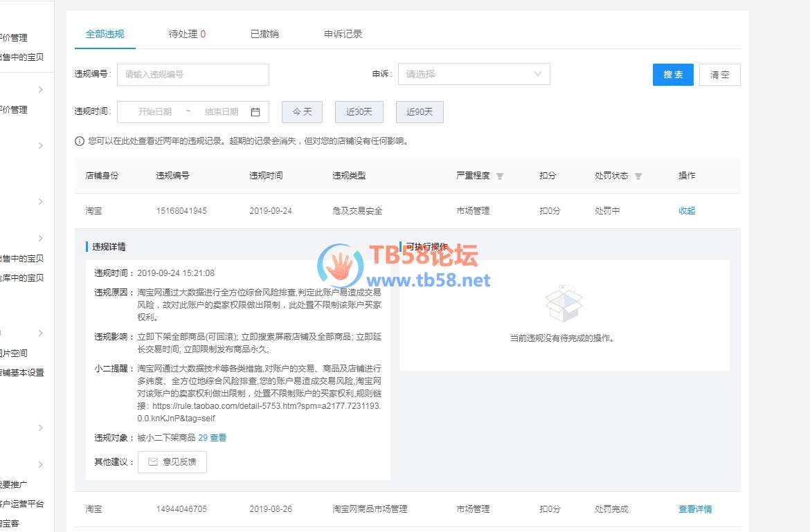Switch to the 全部违规 tab
Viewport: 810px width, 532px height.
105,34
